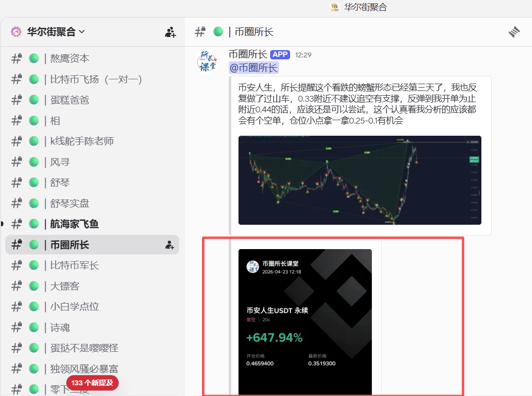This screenshot has width=532, height=396.
Task: Open the 蛋挞不是嘤嘤怪 channel
Action: point(92,348)
